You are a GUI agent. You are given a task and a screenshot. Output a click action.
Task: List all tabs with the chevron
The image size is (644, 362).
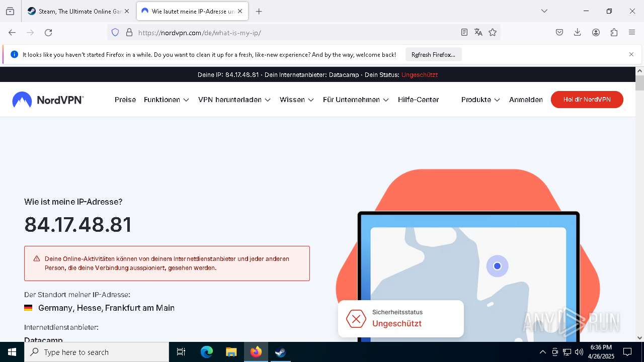(544, 11)
